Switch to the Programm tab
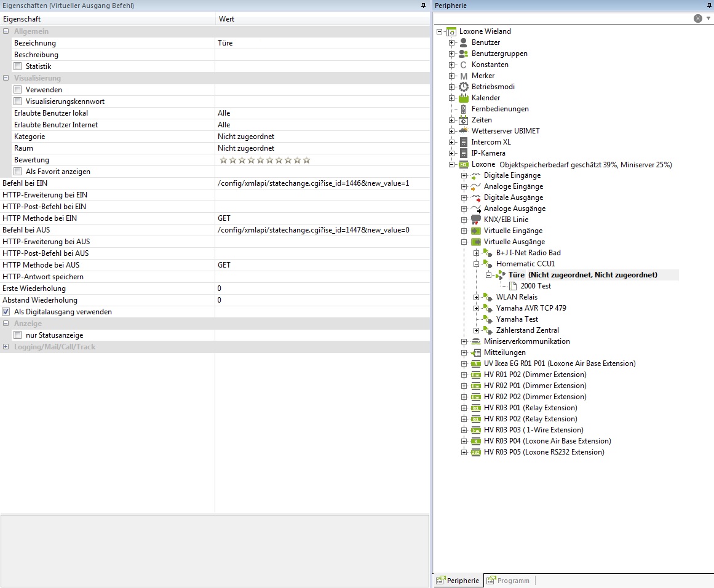714x588 pixels. pos(508,581)
